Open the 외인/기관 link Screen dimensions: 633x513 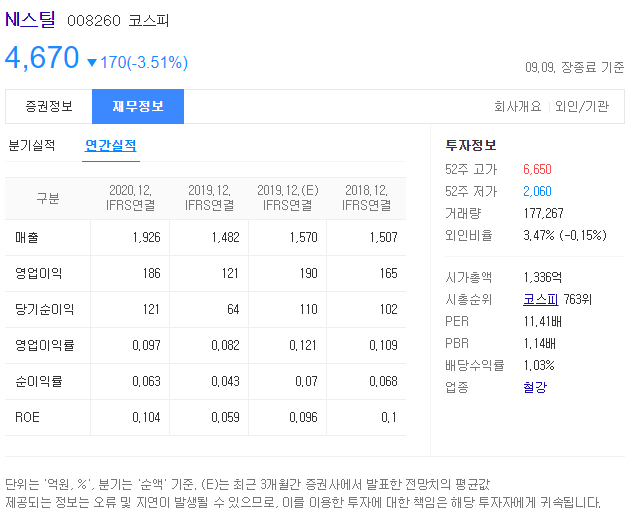pos(582,107)
